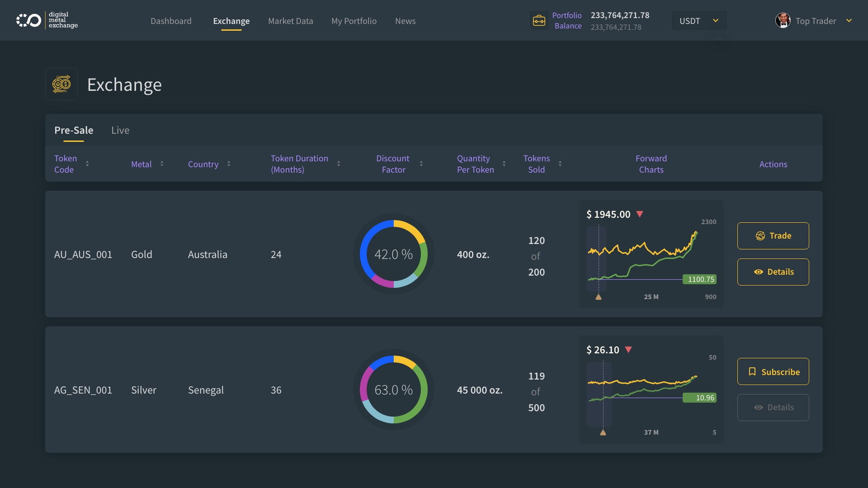Screen dimensions: 868x488
Task: Click the gold chart timeline marker
Action: (598, 297)
